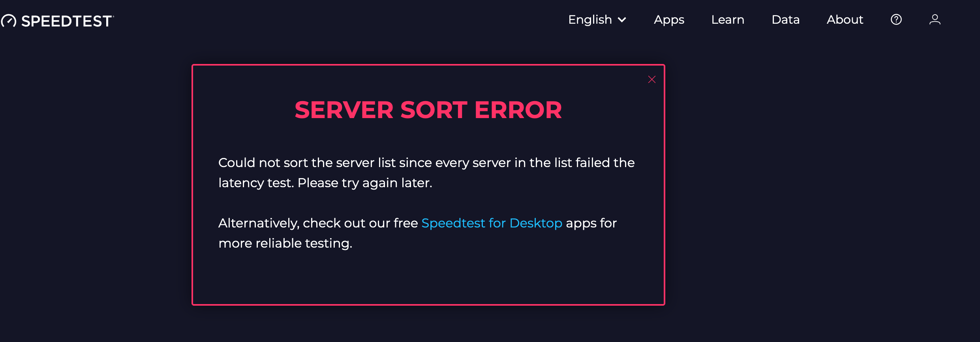This screenshot has height=342, width=980.
Task: Dismiss the error dialog with the X
Action: 652,79
